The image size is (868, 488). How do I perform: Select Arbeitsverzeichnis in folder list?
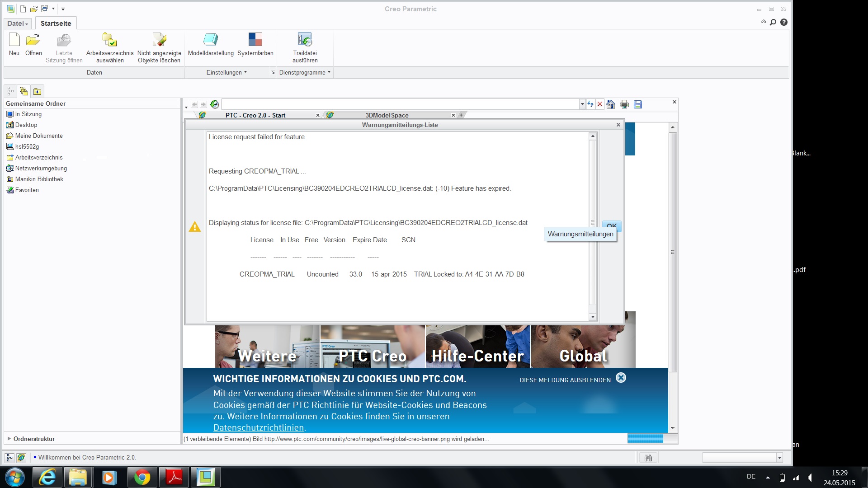pos(34,158)
